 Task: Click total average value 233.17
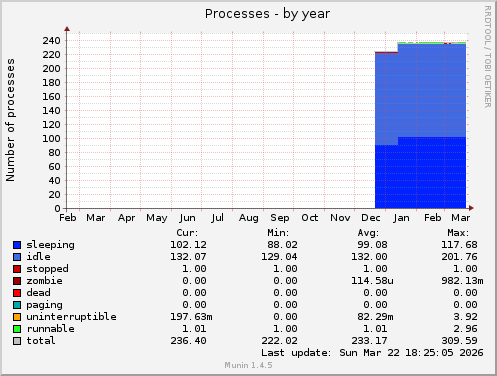(369, 341)
